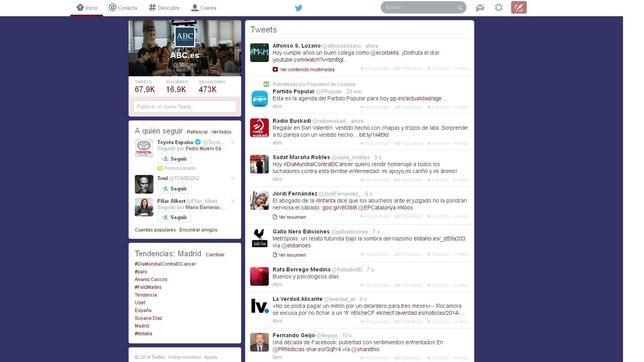The image size is (644, 362).
Task: Open Cuentas populares link
Action: (155, 230)
